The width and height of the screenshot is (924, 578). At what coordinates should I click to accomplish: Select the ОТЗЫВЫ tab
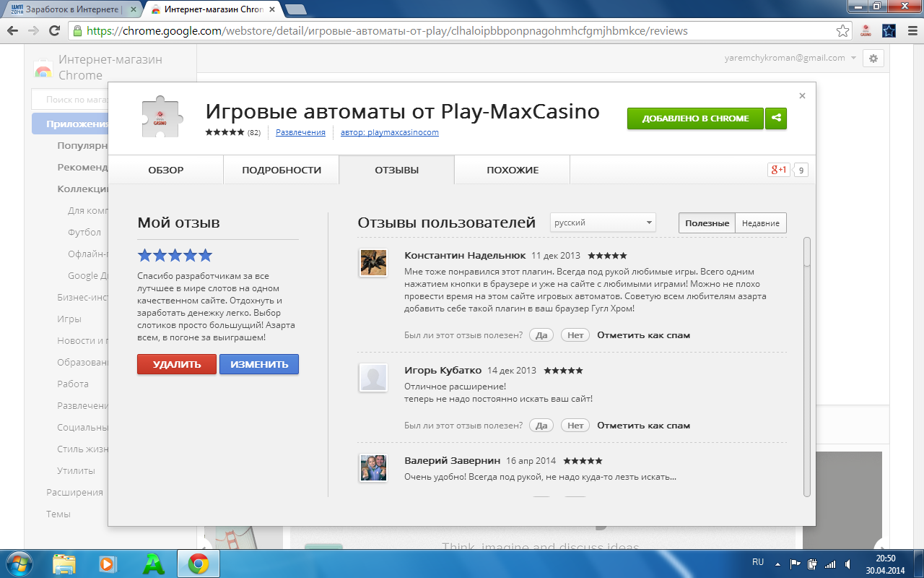pos(397,170)
